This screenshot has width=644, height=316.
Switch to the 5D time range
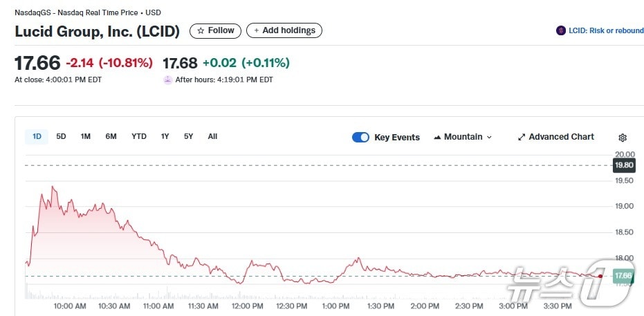[x=61, y=136]
